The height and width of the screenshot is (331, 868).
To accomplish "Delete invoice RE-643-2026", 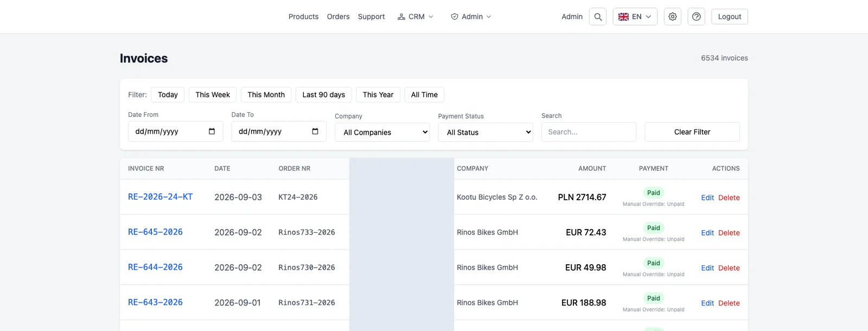I will coord(729,303).
